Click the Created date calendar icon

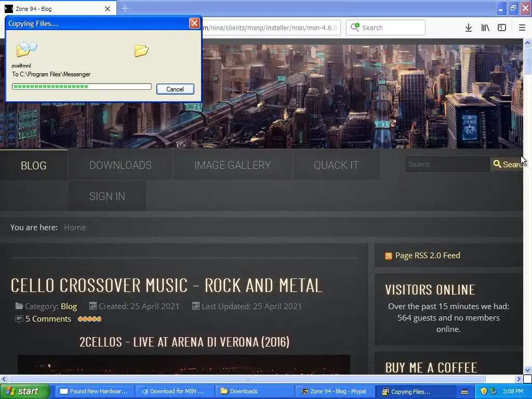92,306
